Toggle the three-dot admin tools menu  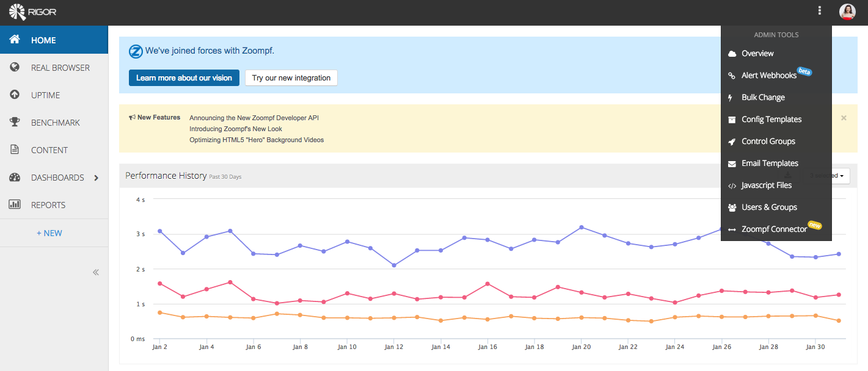click(820, 10)
